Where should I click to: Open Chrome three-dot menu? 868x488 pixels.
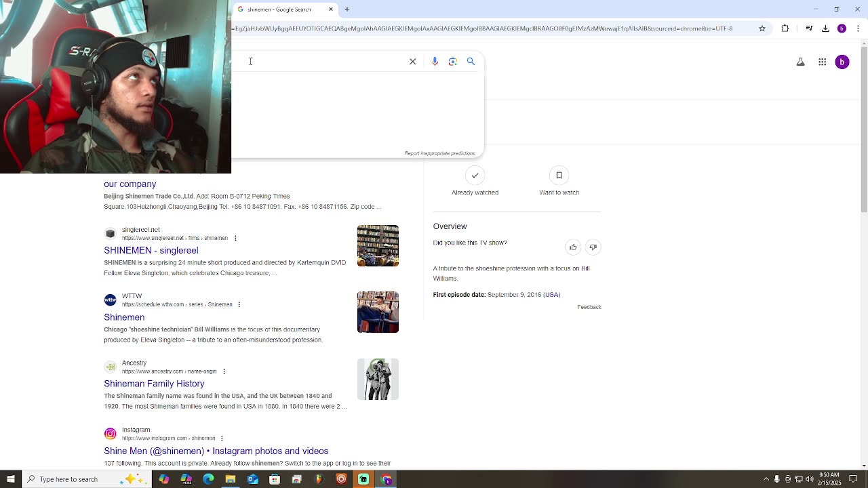click(859, 28)
